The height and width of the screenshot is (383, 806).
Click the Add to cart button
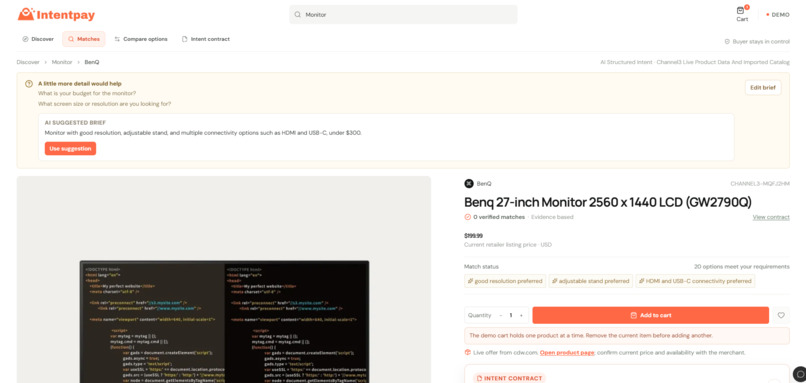(650, 315)
